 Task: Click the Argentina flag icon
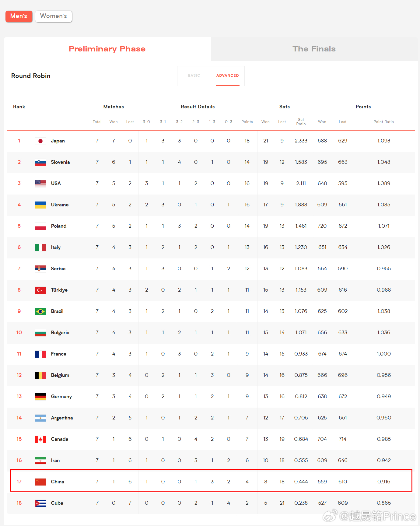(40, 418)
